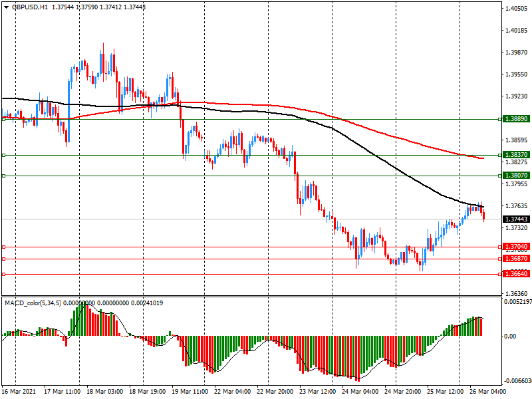This screenshot has height=399, width=532.
Task: Click the 1.39230 price scale value
Action: [517, 96]
